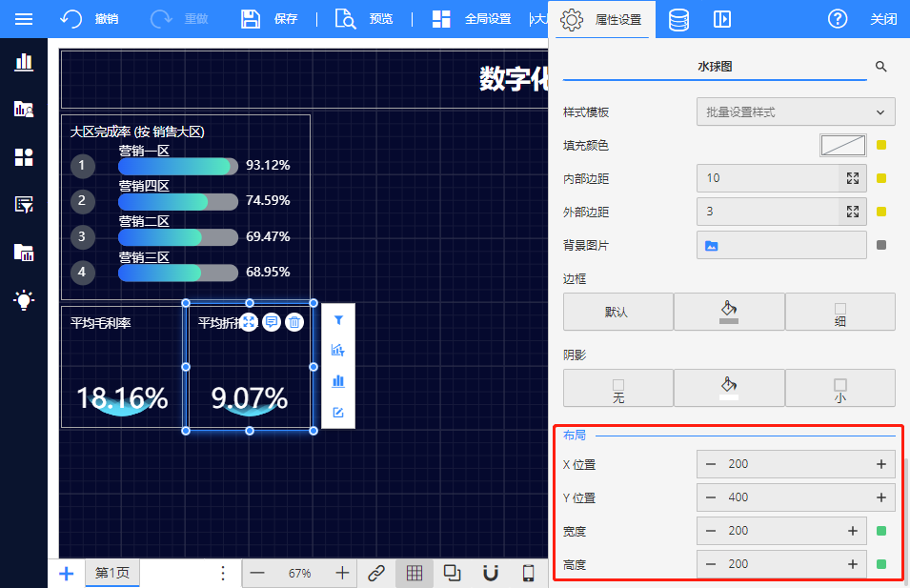Viewport: 910px width, 588px height.
Task: Open the comment icon on selected widget
Action: [272, 323]
